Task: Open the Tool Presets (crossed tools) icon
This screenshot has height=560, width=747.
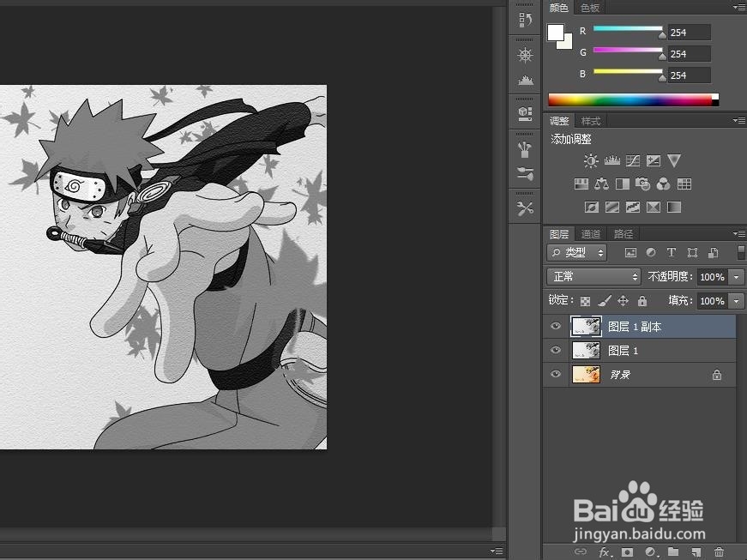Action: 525,208
